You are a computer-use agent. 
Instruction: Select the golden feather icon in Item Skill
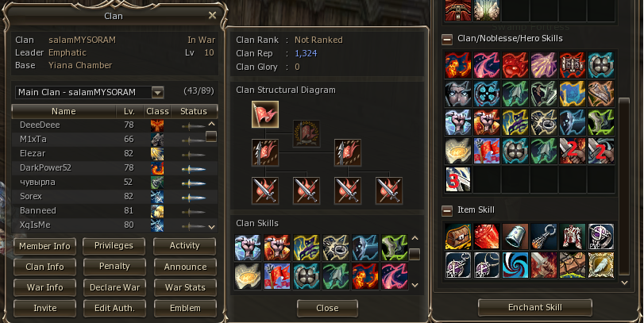click(x=601, y=265)
